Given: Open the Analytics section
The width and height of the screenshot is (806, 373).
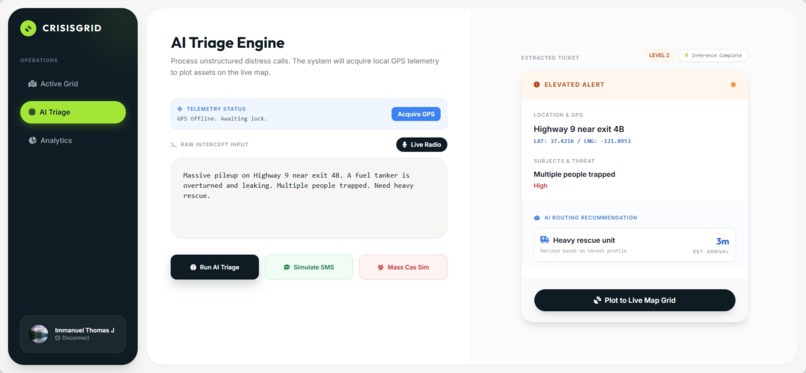Looking at the screenshot, I should [x=72, y=140].
